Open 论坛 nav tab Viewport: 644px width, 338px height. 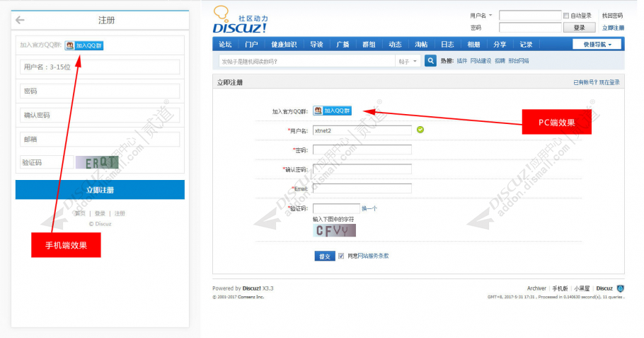225,45
